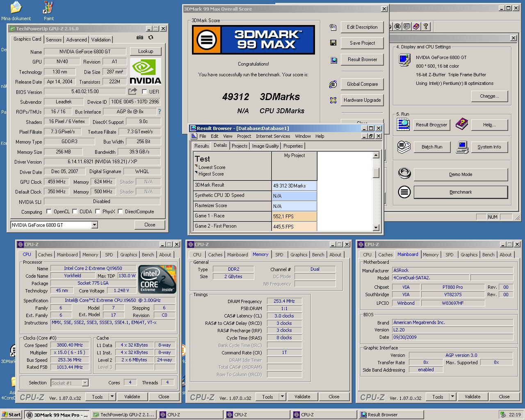
Task: Click the batch run stack icon in 3DMark toolbar
Action: pyautogui.click(x=406, y=27)
